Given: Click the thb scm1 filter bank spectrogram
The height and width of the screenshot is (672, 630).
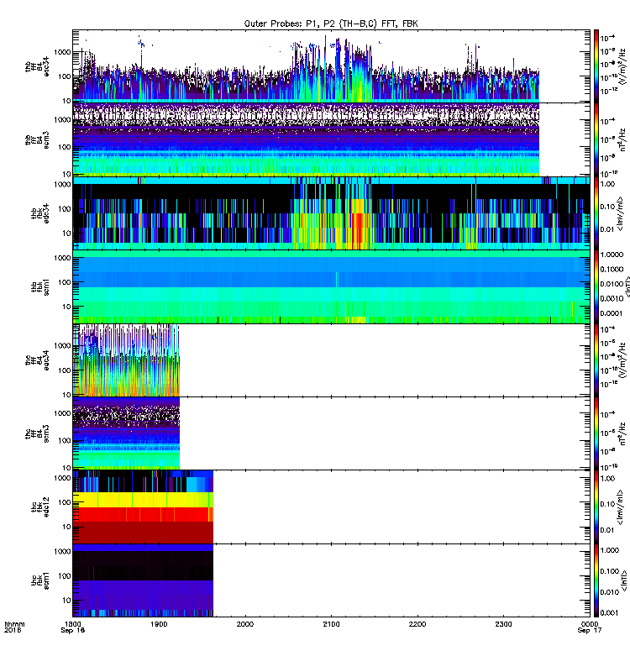Looking at the screenshot, I should pos(331,286).
